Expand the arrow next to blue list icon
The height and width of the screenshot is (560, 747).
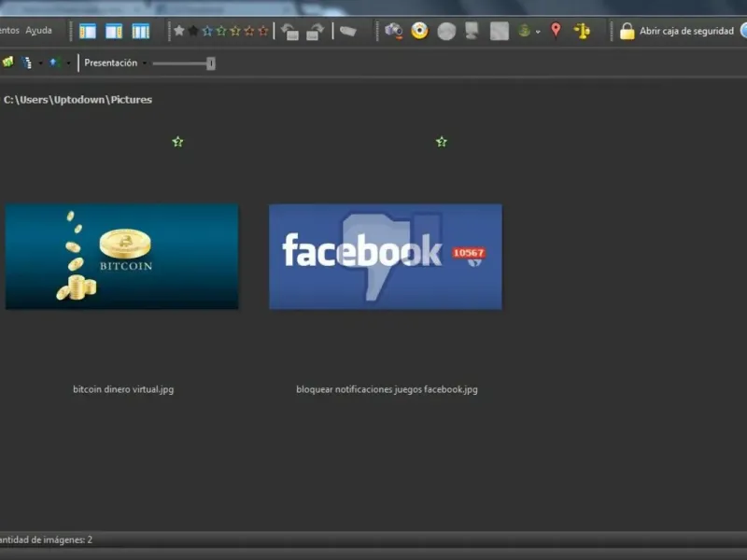pyautogui.click(x=40, y=63)
